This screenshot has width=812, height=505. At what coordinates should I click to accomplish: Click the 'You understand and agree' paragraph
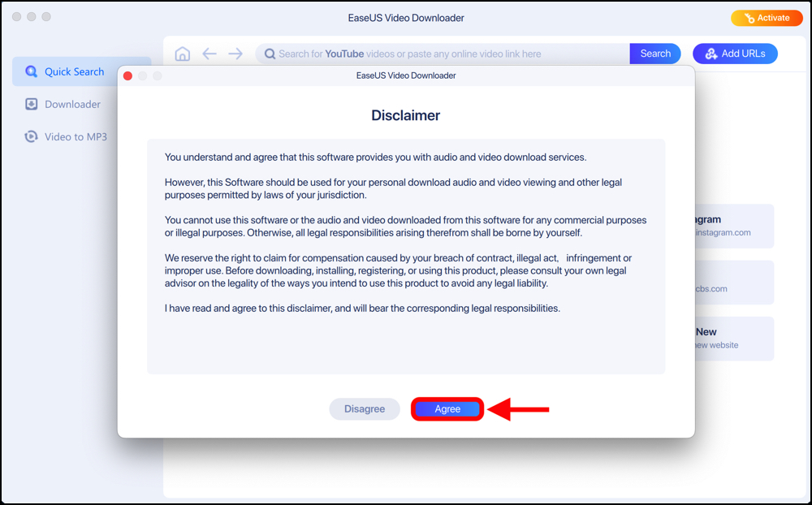(375, 158)
